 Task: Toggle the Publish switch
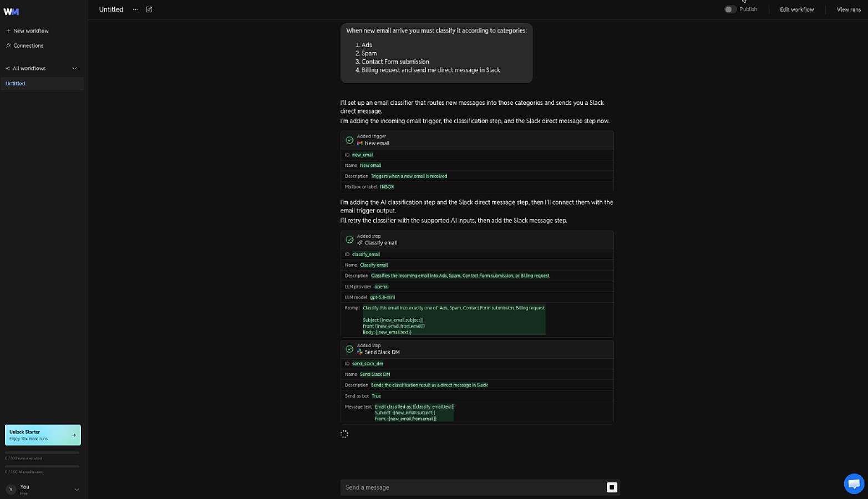click(x=730, y=9)
